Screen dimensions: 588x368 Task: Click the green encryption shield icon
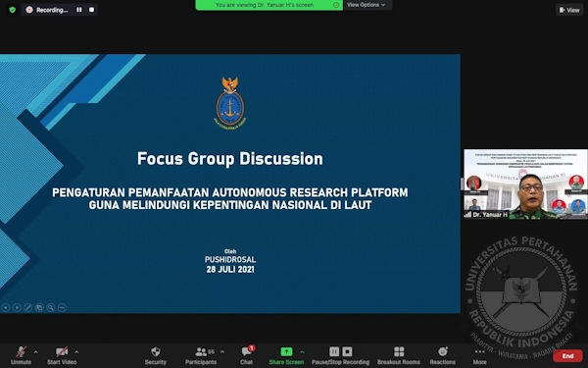[x=13, y=10]
